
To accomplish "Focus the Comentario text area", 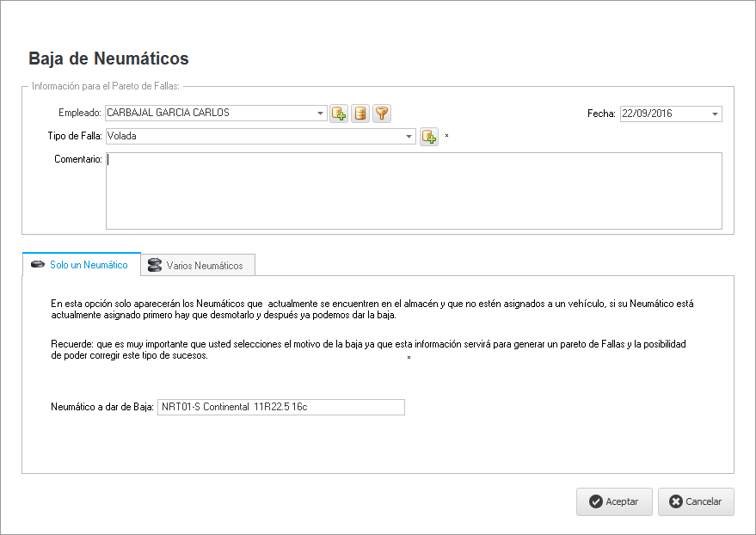I will pyautogui.click(x=413, y=191).
